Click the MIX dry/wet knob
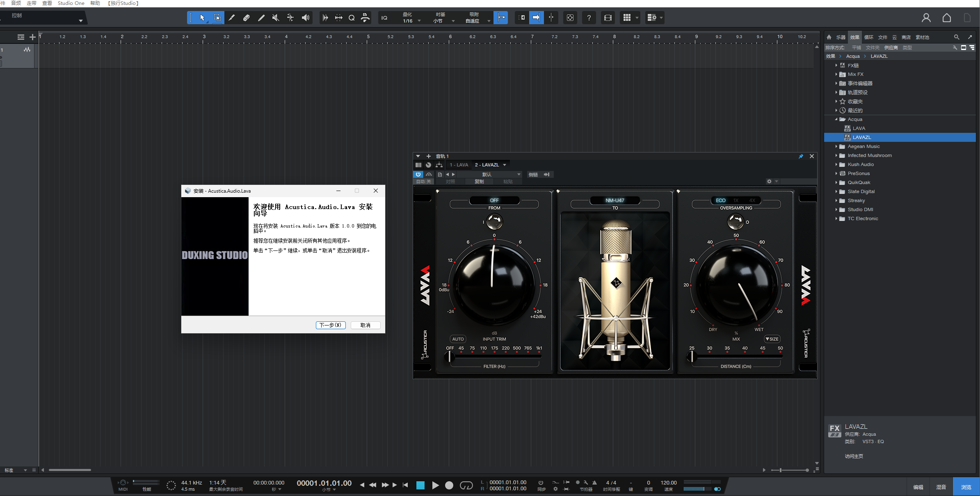Image resolution: width=980 pixels, height=496 pixels. (x=737, y=285)
